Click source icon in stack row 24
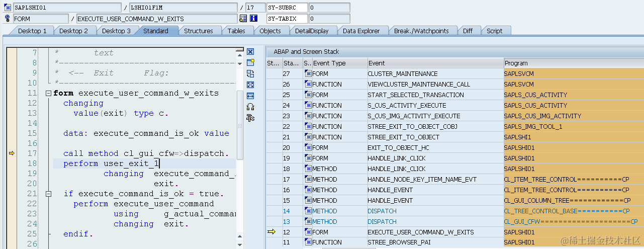The height and width of the screenshot is (249, 644). [308, 105]
